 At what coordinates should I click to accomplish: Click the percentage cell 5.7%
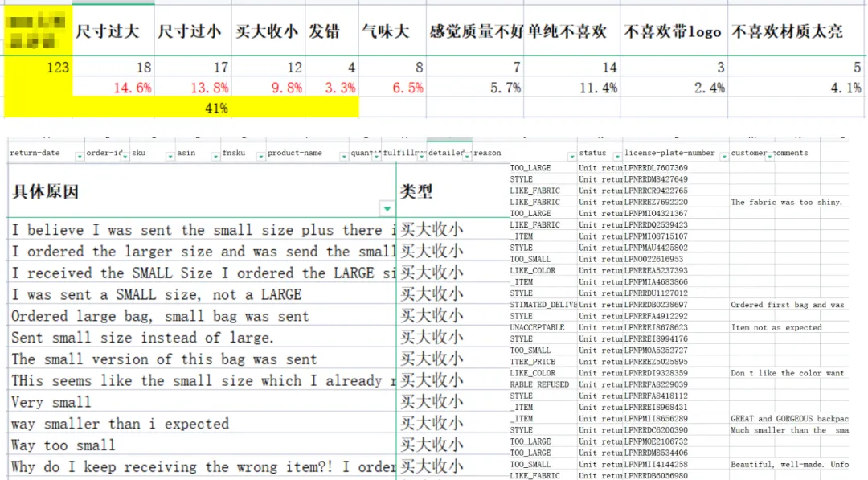[x=475, y=88]
